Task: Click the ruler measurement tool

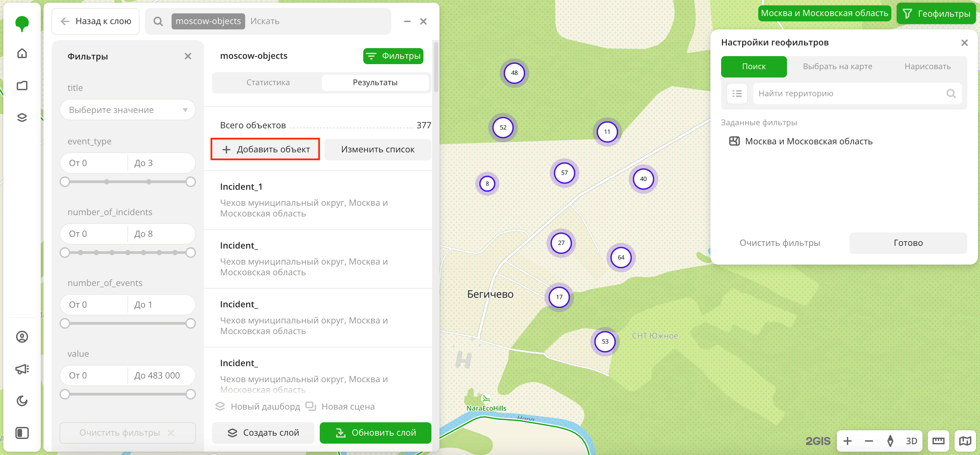Action: click(938, 441)
